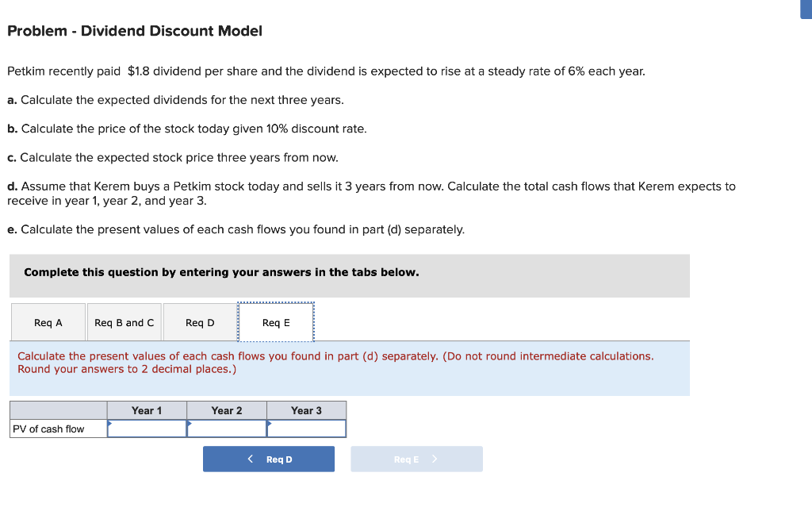The image size is (812, 515).
Task: Click the Year 2 PV of cash flow field
Action: click(x=227, y=429)
